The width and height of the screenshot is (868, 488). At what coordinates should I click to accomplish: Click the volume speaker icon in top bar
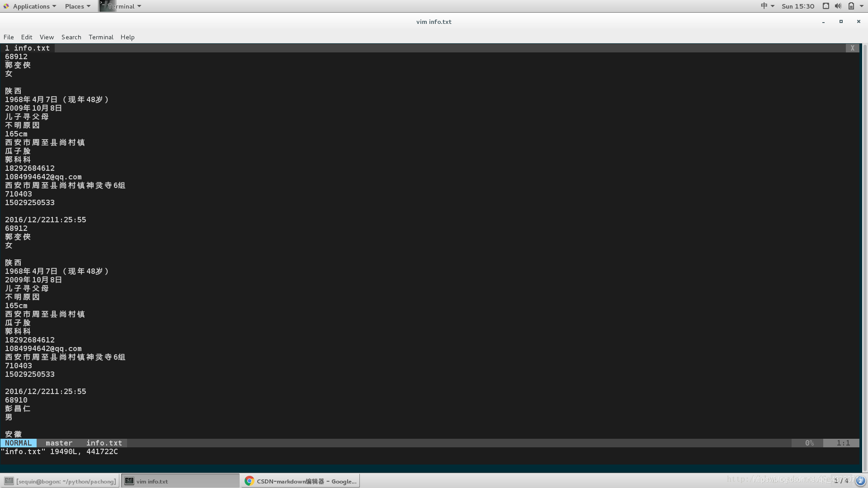(x=838, y=6)
